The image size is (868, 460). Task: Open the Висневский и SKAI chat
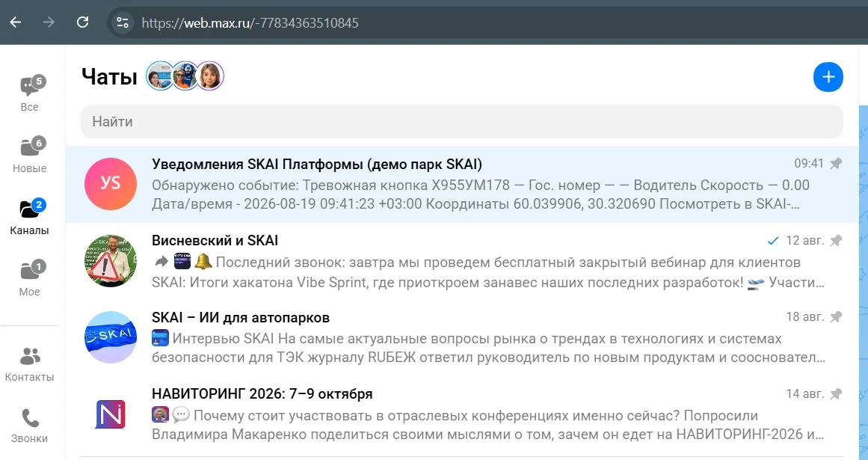click(462, 261)
